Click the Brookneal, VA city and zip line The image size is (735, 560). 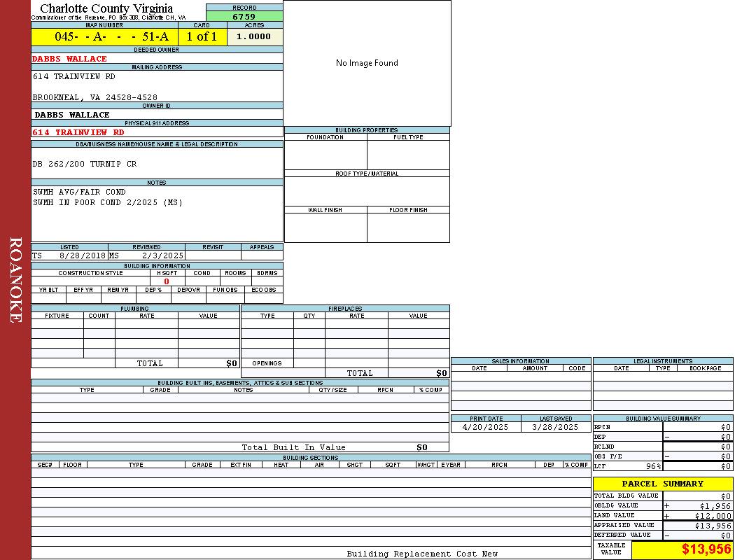(94, 97)
